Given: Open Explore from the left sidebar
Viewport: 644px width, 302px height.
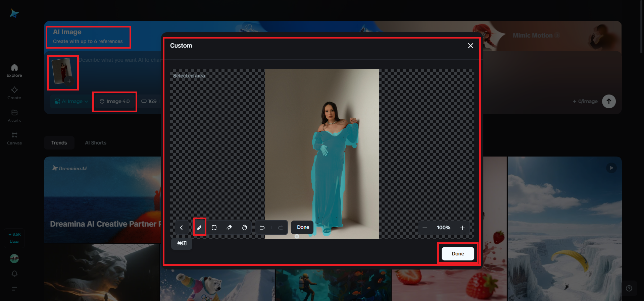Looking at the screenshot, I should point(14,70).
